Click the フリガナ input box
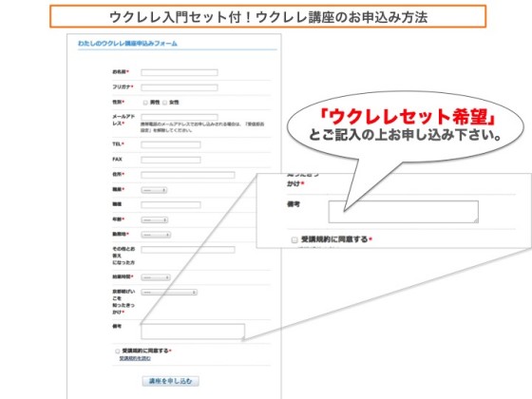 [x=180, y=87]
